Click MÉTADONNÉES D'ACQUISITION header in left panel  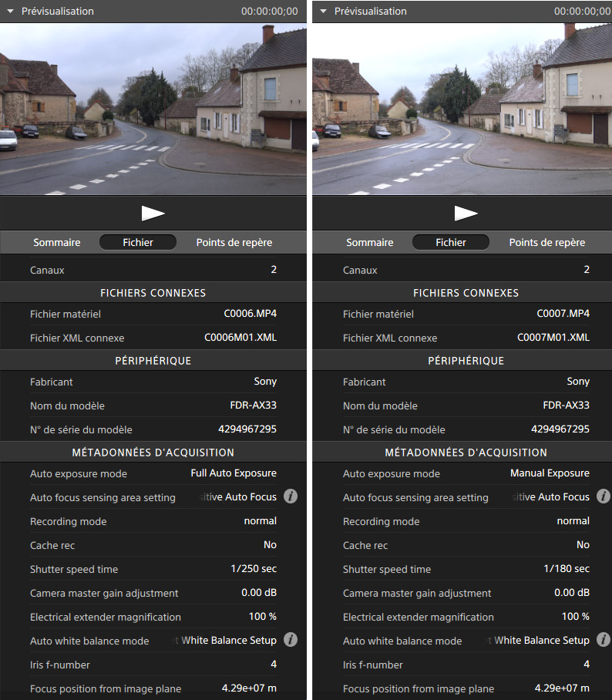point(153,453)
